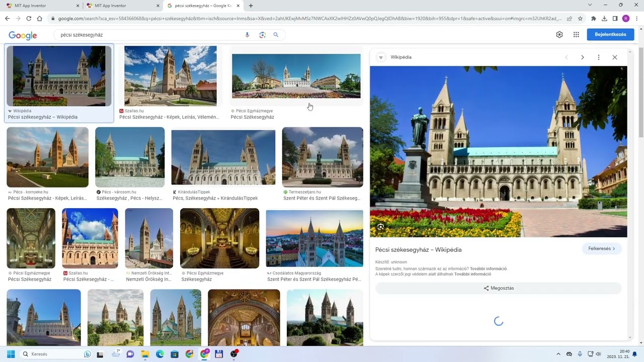Open the large cathedral preview image

(498, 151)
